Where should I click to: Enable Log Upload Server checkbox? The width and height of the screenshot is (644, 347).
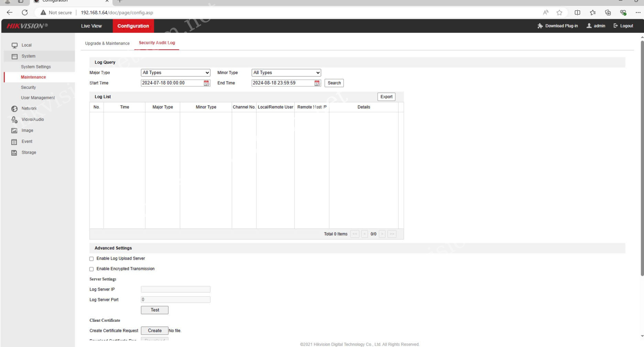point(92,259)
